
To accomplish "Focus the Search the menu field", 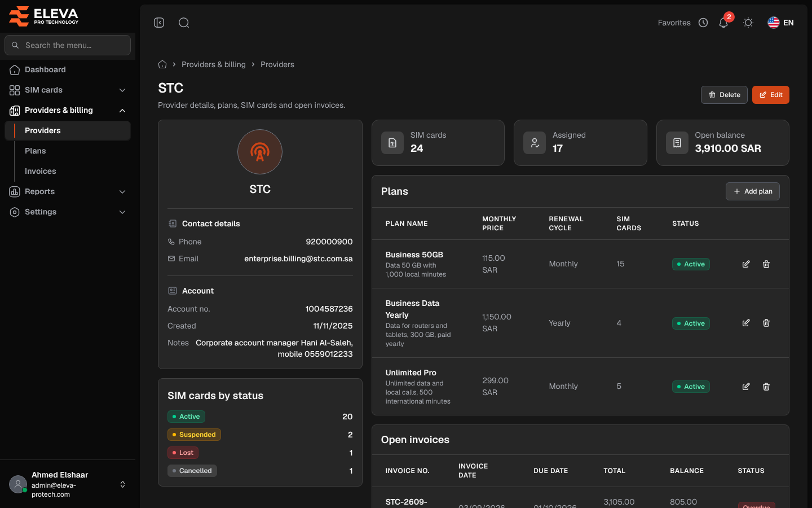I will (68, 45).
